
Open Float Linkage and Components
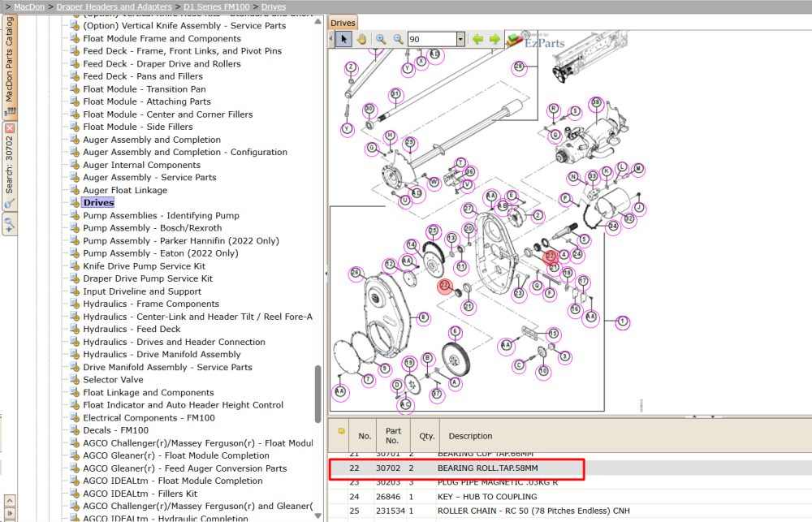(x=148, y=393)
